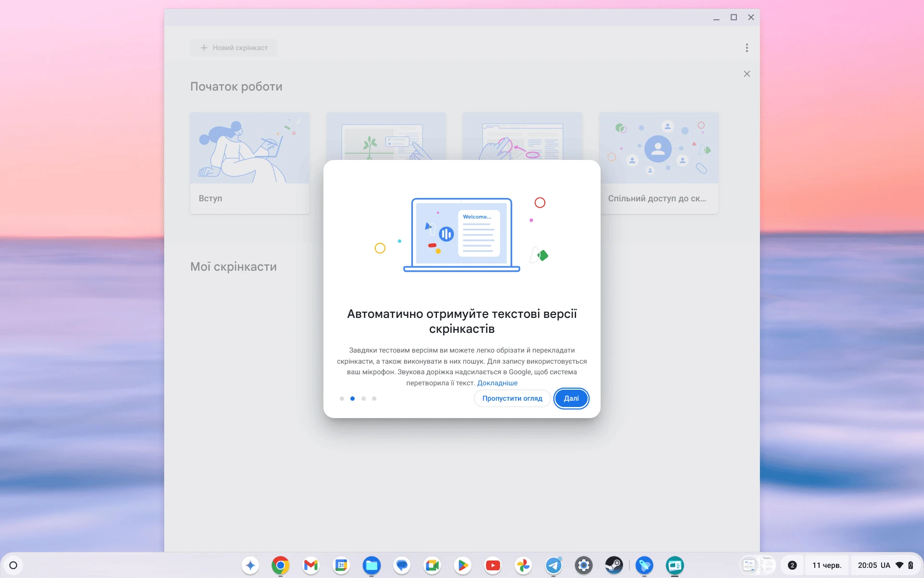The width and height of the screenshot is (924, 578).
Task: Open Gmail from the shelf
Action: pos(311,565)
